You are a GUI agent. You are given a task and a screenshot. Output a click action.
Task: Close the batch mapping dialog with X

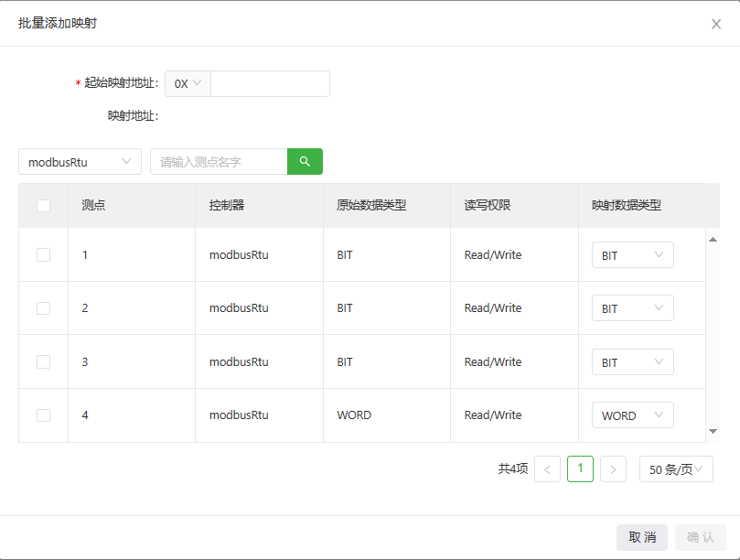point(716,24)
